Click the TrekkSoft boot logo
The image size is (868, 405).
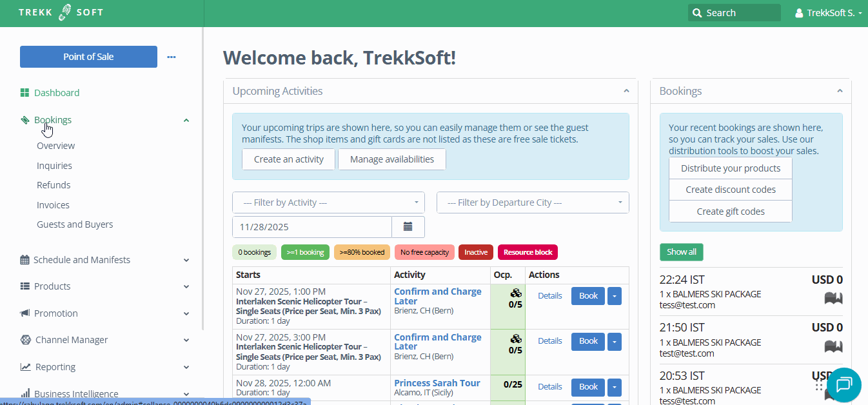[x=65, y=12]
